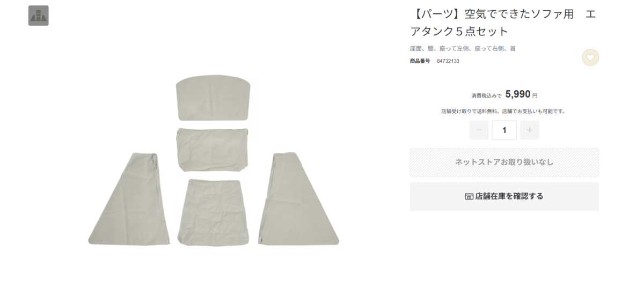Click the 商品番号 label
This screenshot has width=644, height=288.
point(420,61)
